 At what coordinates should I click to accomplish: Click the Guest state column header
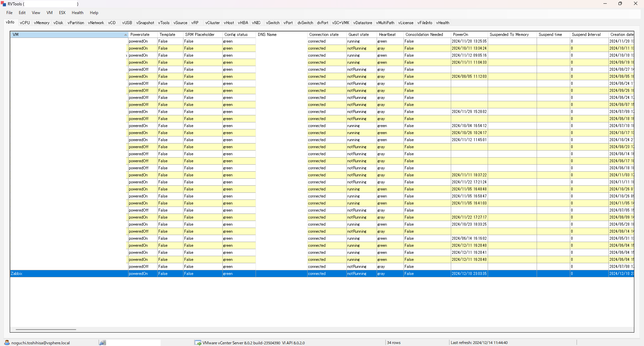[x=362, y=35]
